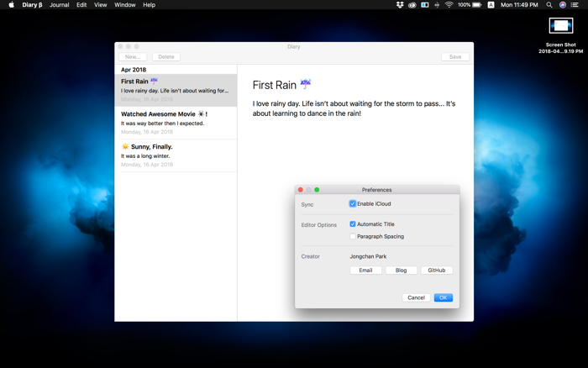Uncheck the Automatic Title option
The image size is (588, 368).
point(353,224)
